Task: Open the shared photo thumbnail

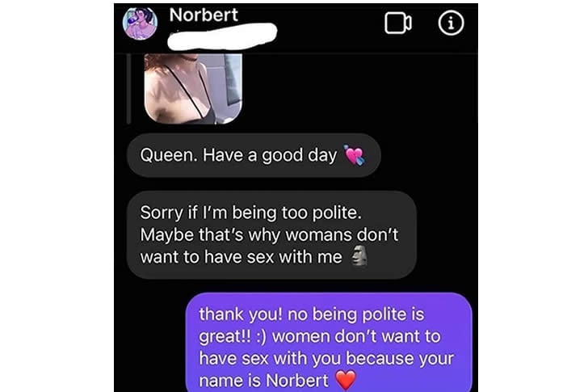Action: 193,89
